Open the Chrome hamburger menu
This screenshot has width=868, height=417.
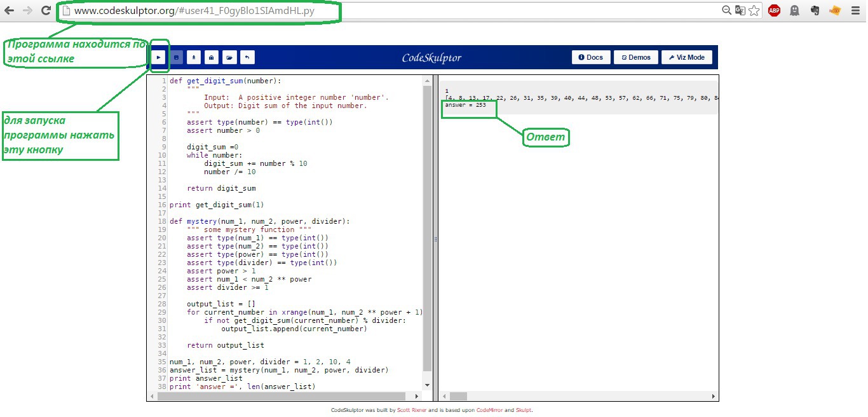pyautogui.click(x=855, y=11)
